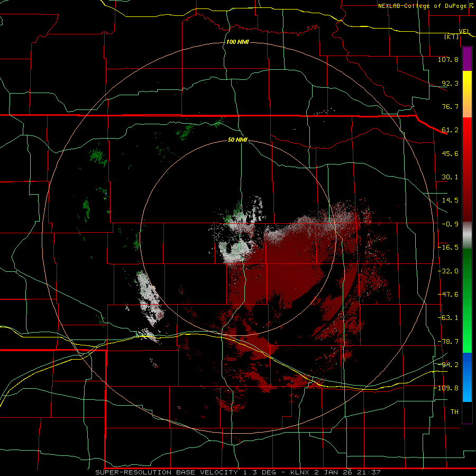Select the -63.1 value on velocity scale

448,318
